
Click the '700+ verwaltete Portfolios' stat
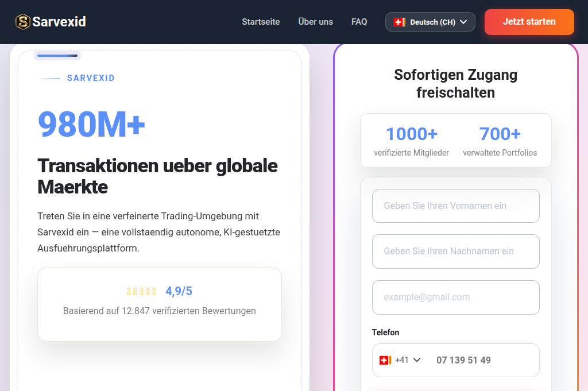500,141
